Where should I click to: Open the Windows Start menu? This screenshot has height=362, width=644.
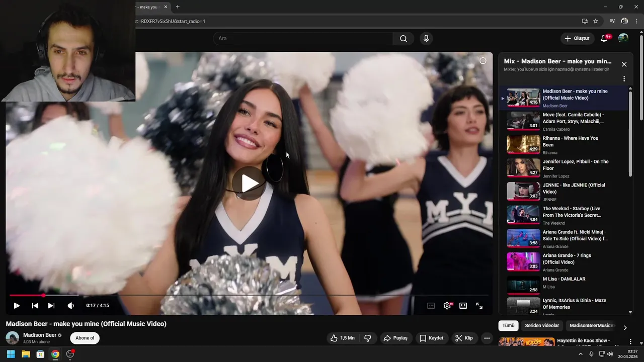pos(11,354)
